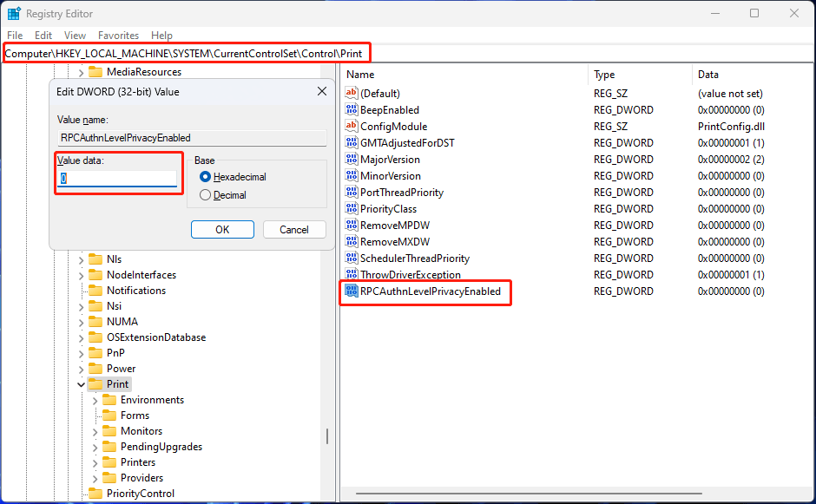
Task: Collapse the Print key
Action: (x=80, y=383)
